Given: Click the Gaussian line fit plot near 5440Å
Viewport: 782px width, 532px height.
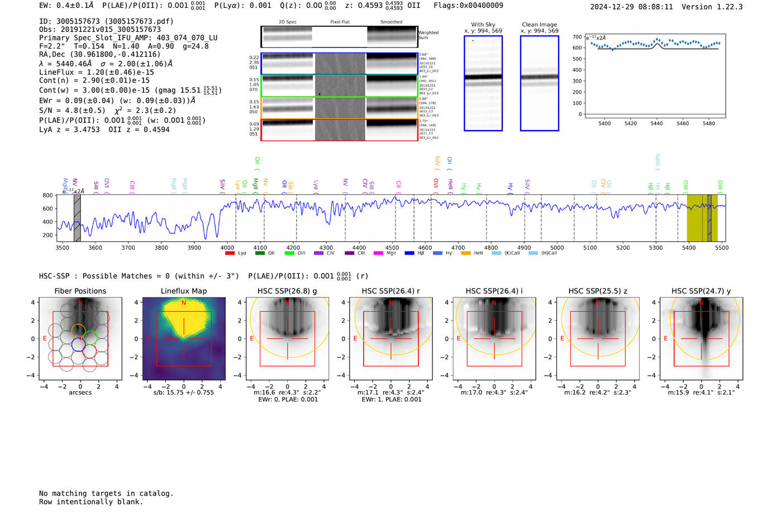Looking at the screenshot, I should 655,75.
